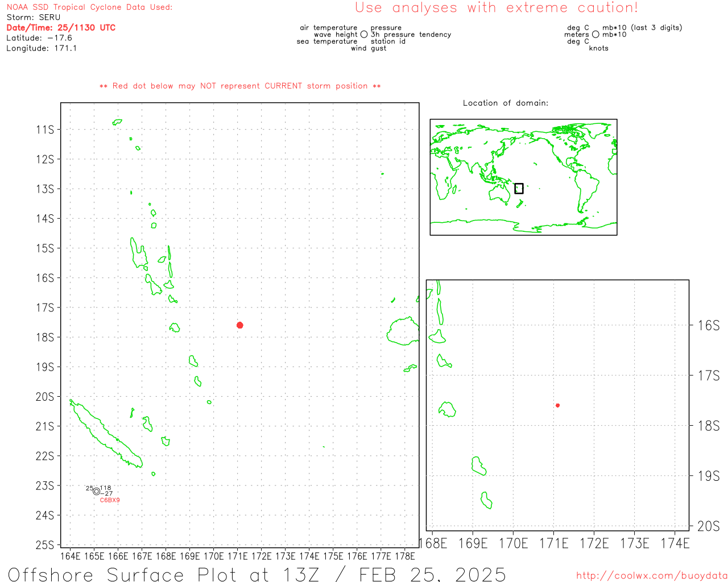
Task: Click the red storm dot on zoomed inset map
Action: (x=557, y=405)
